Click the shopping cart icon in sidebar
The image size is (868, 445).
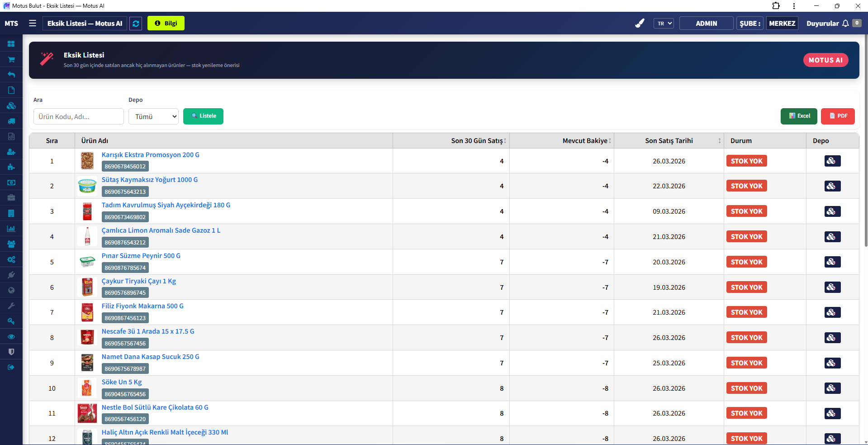point(11,59)
